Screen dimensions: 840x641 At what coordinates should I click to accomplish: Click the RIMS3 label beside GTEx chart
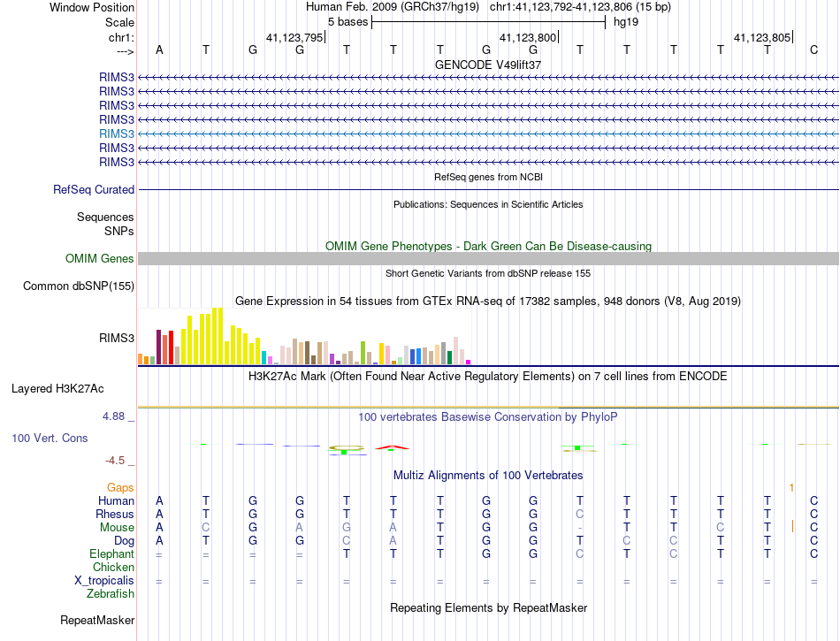click(117, 338)
